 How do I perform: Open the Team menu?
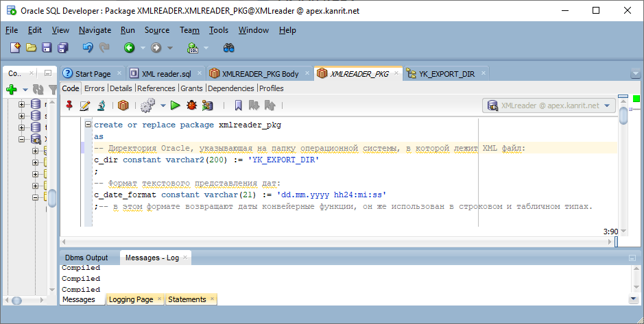(189, 30)
